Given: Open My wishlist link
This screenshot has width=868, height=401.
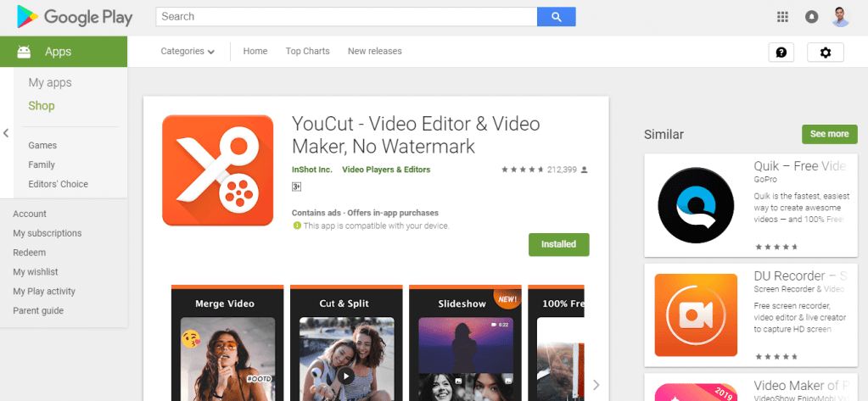Looking at the screenshot, I should 36,272.
